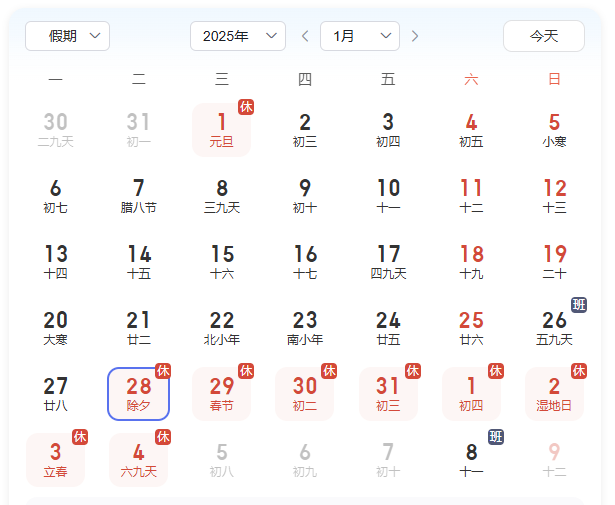This screenshot has width=615, height=505.
Task: Open the 假期 holiday dropdown
Action: pyautogui.click(x=67, y=36)
